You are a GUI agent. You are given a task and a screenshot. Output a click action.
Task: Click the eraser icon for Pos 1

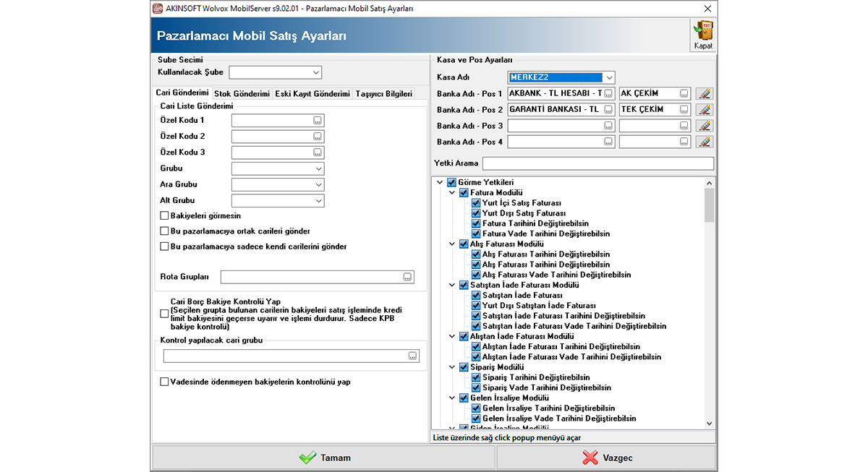click(x=704, y=94)
